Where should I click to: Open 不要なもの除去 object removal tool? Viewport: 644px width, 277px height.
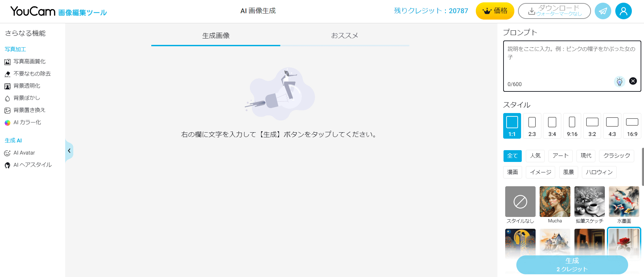[32, 74]
